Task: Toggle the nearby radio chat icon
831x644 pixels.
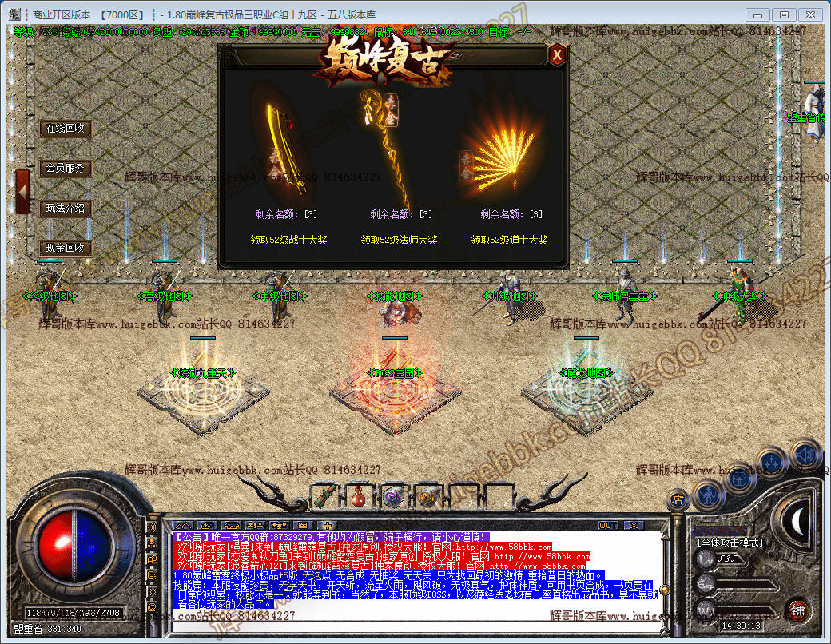Action: pyautogui.click(x=152, y=591)
